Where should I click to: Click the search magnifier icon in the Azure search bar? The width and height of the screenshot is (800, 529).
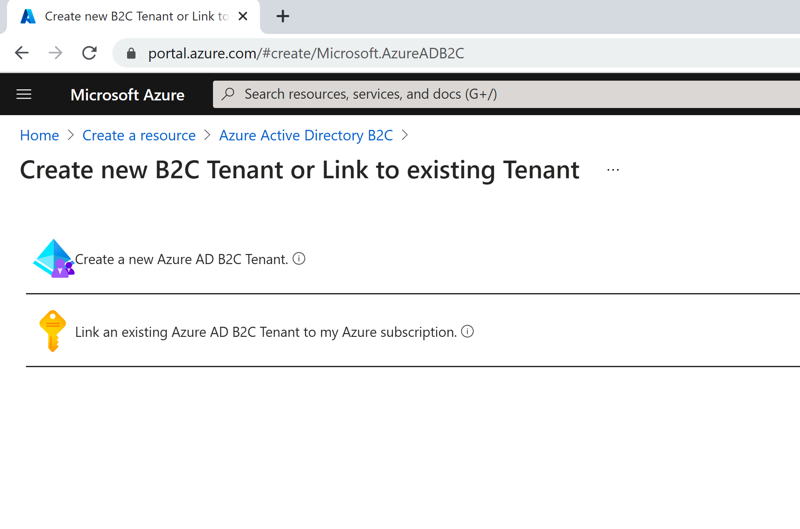228,94
